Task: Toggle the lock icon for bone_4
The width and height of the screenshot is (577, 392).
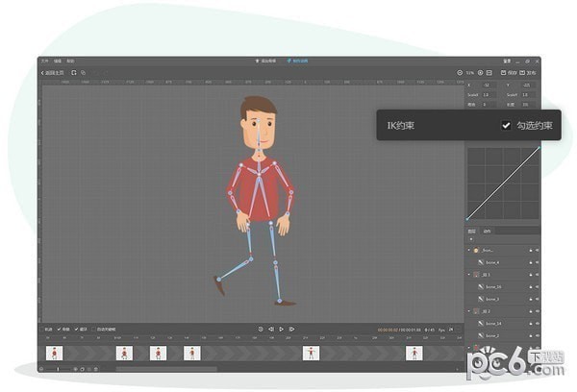Action: click(529, 262)
